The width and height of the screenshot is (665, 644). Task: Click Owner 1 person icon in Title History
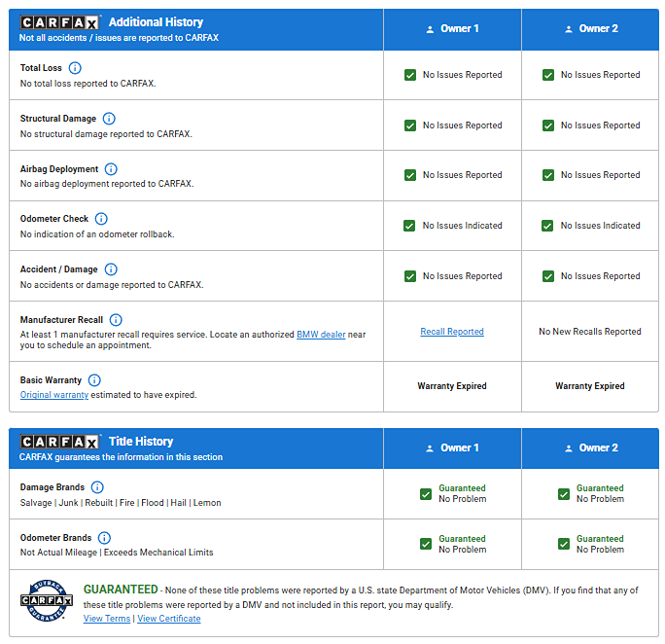pyautogui.click(x=430, y=448)
